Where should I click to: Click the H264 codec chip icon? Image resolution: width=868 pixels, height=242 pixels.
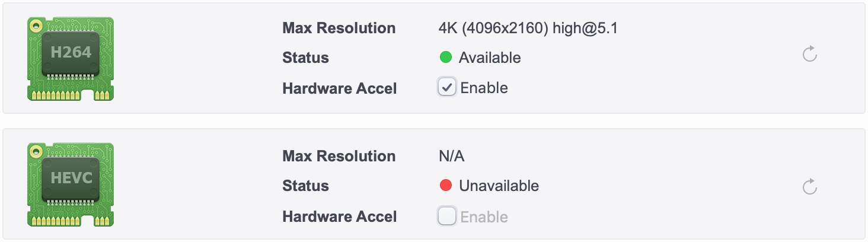coord(71,59)
